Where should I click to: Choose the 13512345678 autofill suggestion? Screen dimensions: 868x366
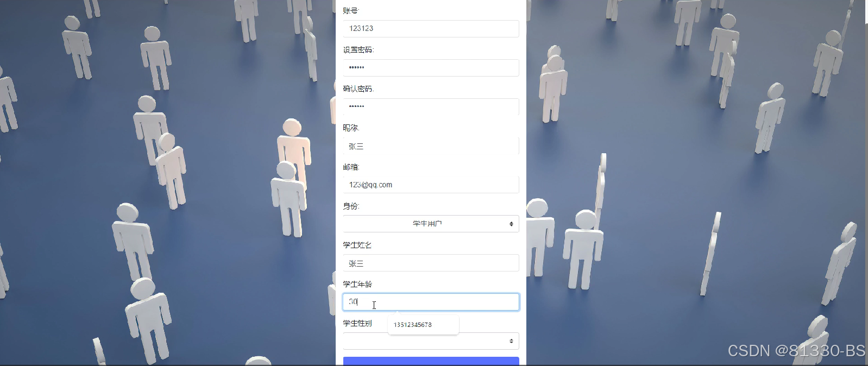(x=423, y=325)
